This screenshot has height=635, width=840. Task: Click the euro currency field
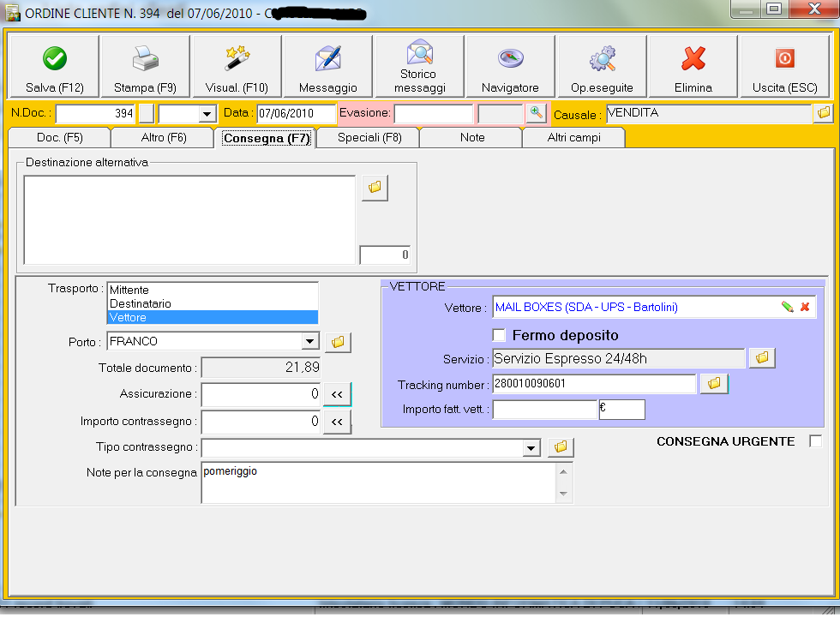622,410
